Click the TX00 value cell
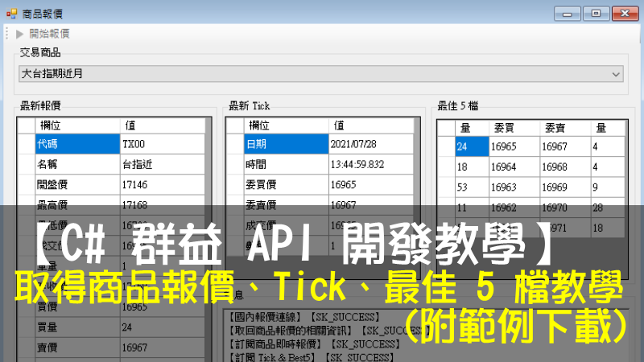 tap(163, 144)
